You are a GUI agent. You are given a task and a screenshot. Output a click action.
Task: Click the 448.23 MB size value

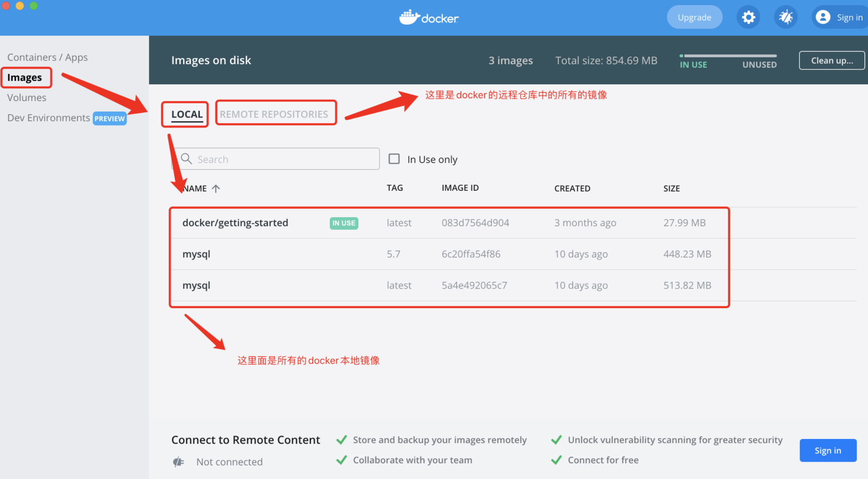click(687, 254)
